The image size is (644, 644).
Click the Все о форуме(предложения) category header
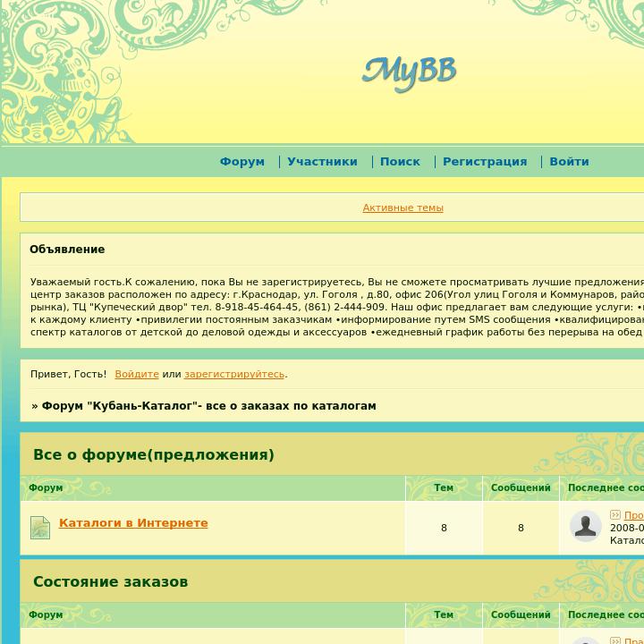pos(154,454)
